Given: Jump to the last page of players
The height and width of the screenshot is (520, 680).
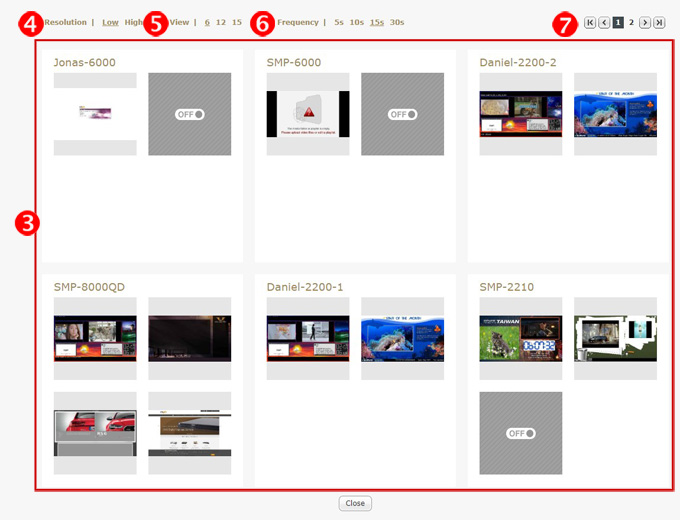Looking at the screenshot, I should click(x=659, y=22).
